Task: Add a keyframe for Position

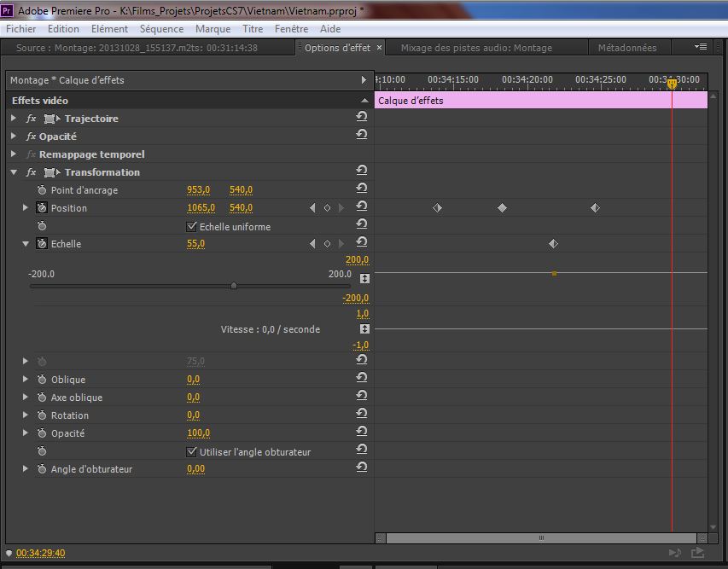Action: (327, 208)
